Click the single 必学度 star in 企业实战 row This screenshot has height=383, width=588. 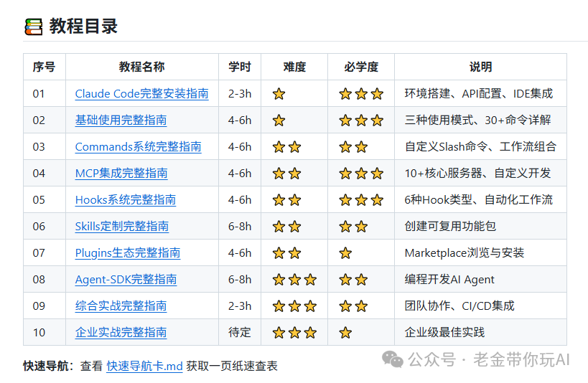tap(345, 333)
